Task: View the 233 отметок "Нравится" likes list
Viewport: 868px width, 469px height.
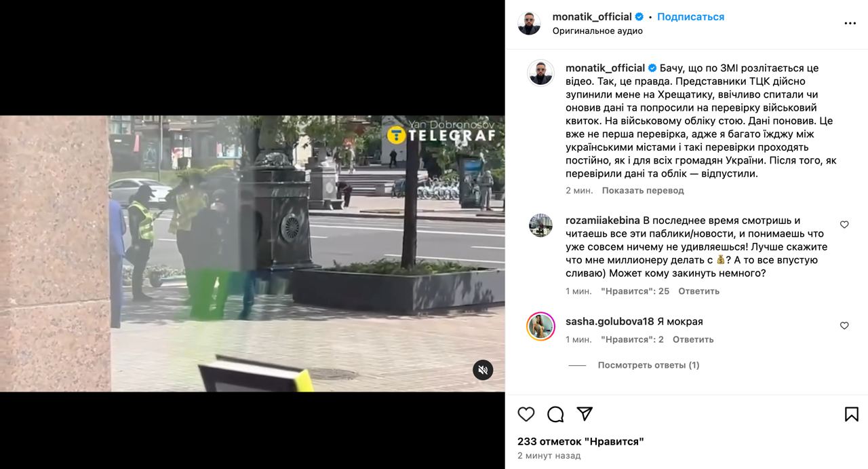Action: coord(580,441)
